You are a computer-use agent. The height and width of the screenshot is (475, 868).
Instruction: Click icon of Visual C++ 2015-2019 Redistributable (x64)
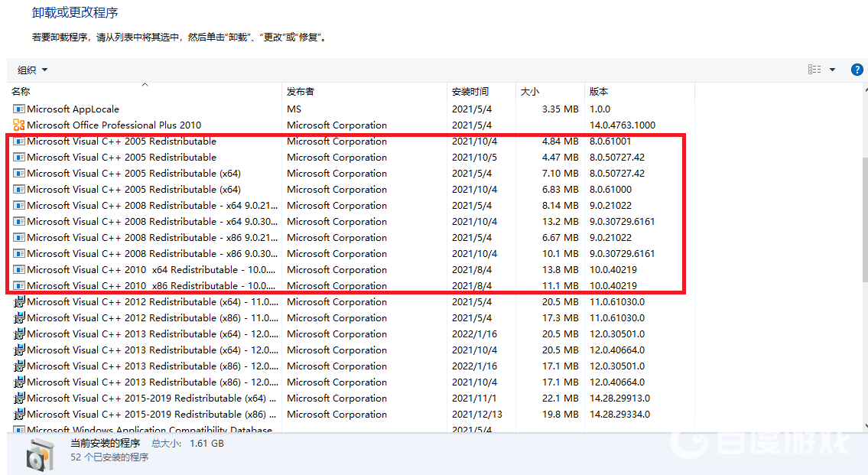(x=19, y=398)
